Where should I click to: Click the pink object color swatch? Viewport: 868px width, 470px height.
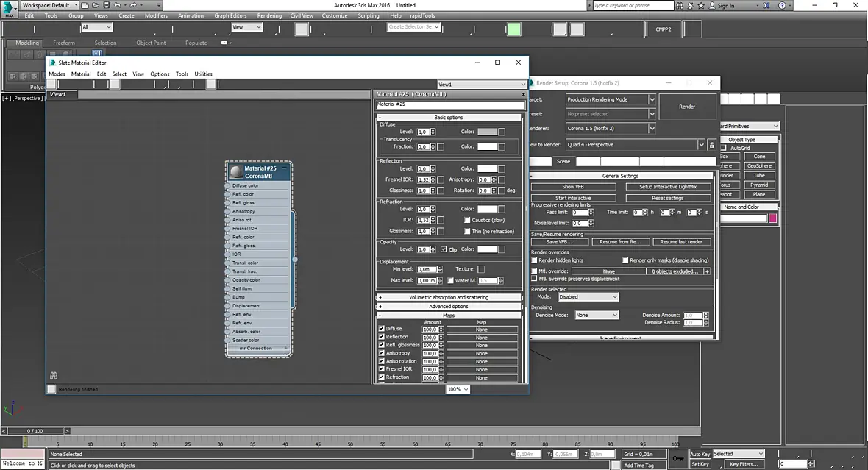click(773, 218)
